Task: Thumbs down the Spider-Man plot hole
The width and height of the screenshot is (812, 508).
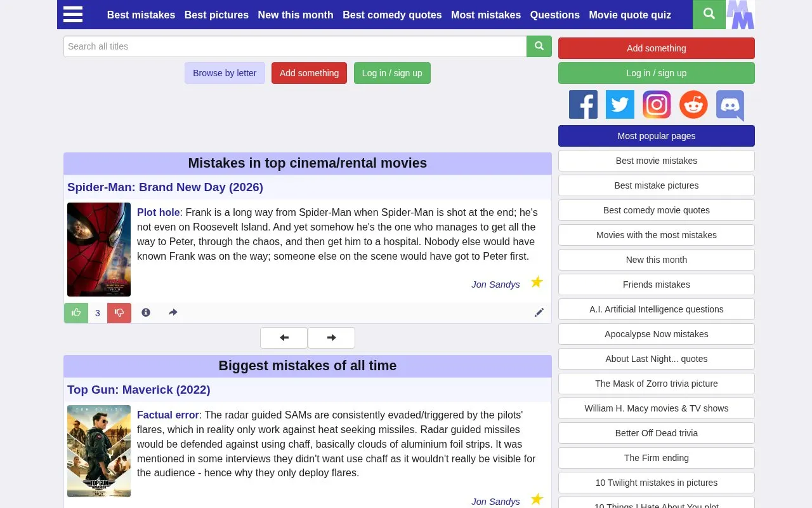Action: tap(119, 313)
